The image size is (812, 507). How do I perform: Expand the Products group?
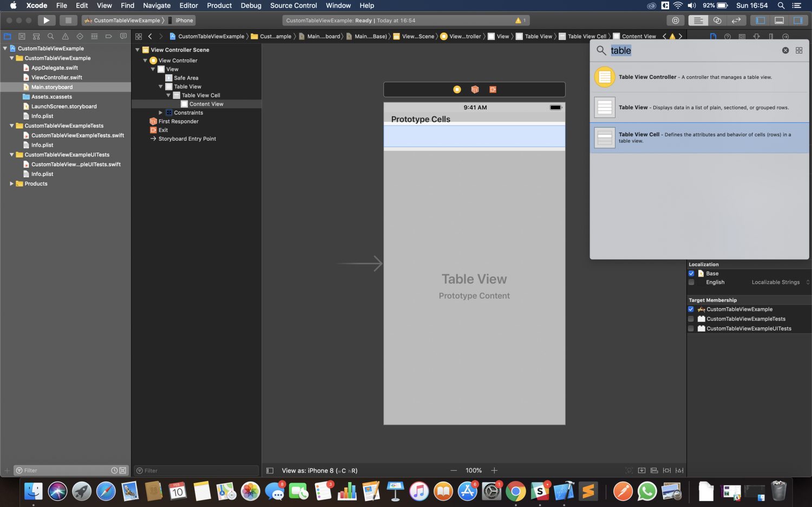(x=11, y=184)
